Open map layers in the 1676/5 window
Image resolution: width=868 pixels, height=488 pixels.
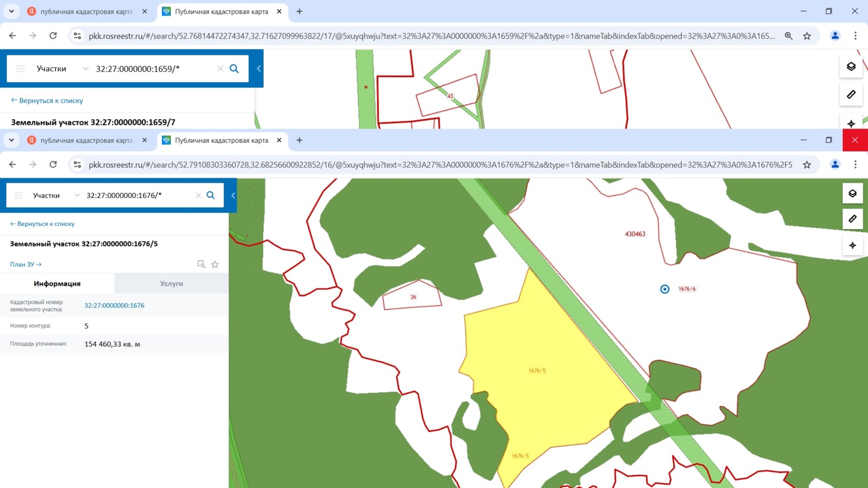pos(853,193)
